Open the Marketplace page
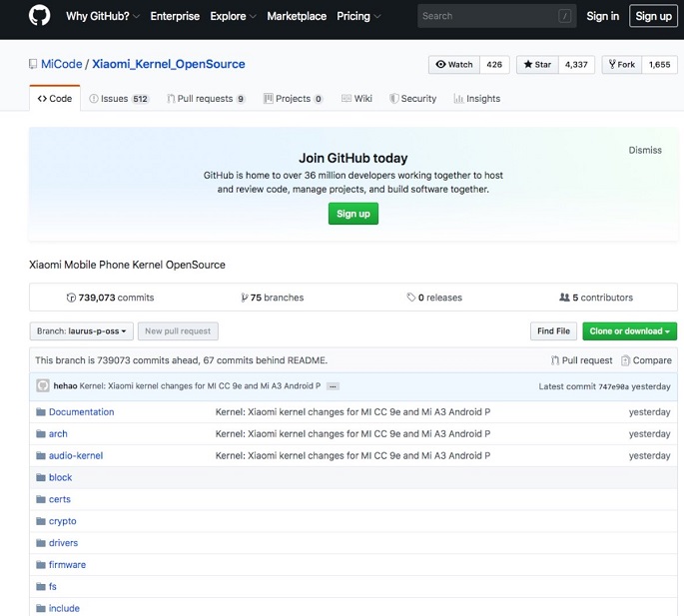The image size is (684, 616). (x=297, y=16)
